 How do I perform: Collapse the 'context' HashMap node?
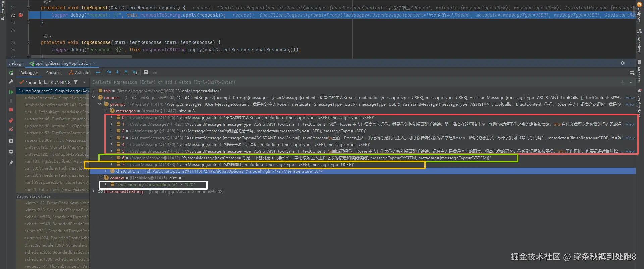[x=99, y=178]
